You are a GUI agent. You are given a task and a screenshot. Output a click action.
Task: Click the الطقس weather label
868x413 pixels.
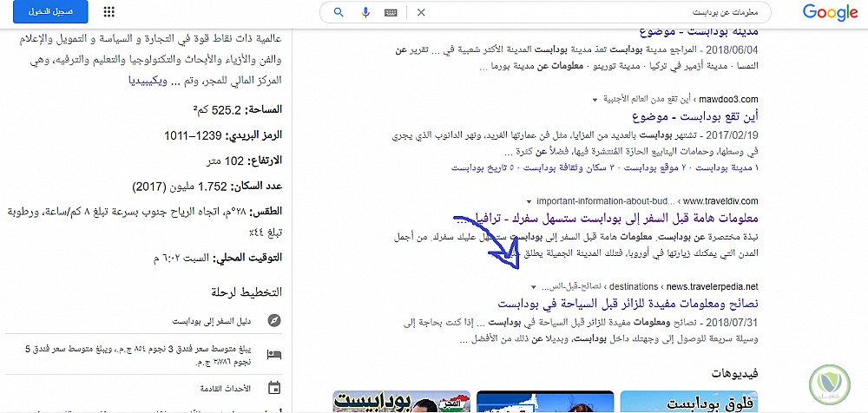[266, 212]
